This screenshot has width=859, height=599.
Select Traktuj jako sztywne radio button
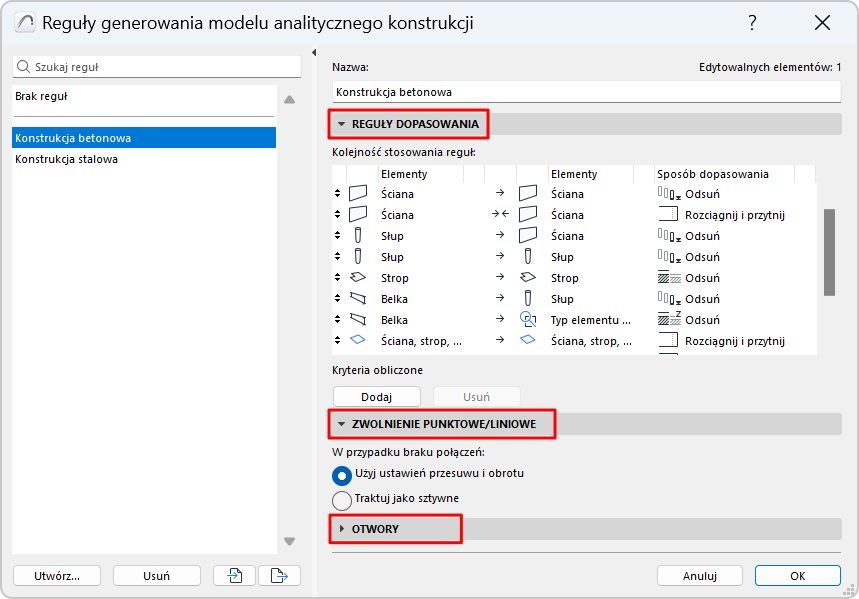[342, 500]
